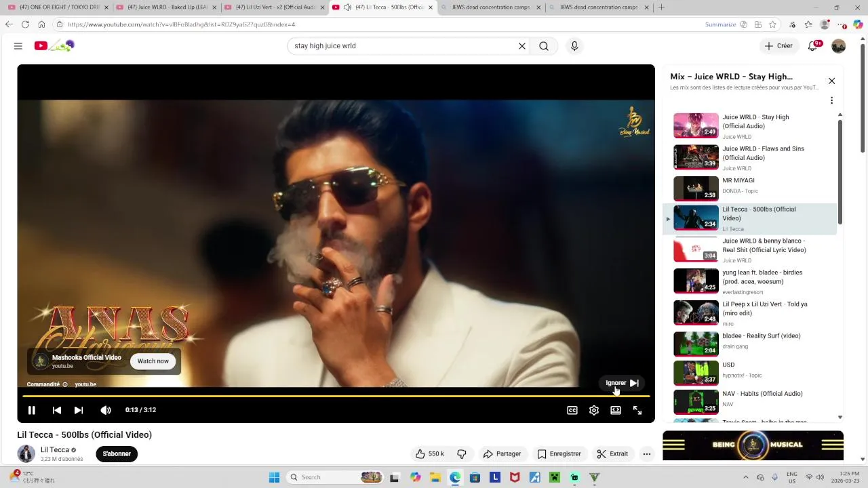868x488 pixels.
Task: Toggle closed captions on the player
Action: tap(572, 410)
